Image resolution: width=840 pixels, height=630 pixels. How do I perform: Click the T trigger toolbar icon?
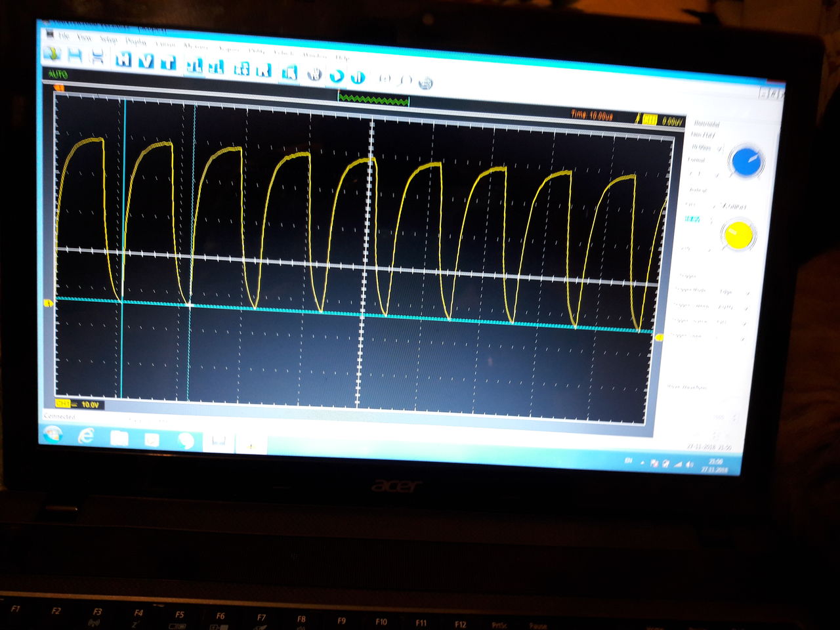click(x=169, y=63)
